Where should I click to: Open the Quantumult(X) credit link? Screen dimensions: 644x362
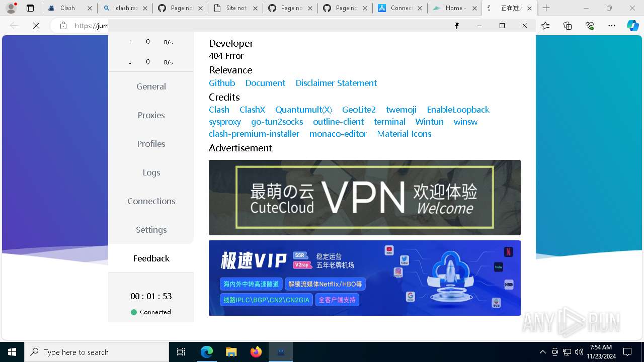[303, 110]
